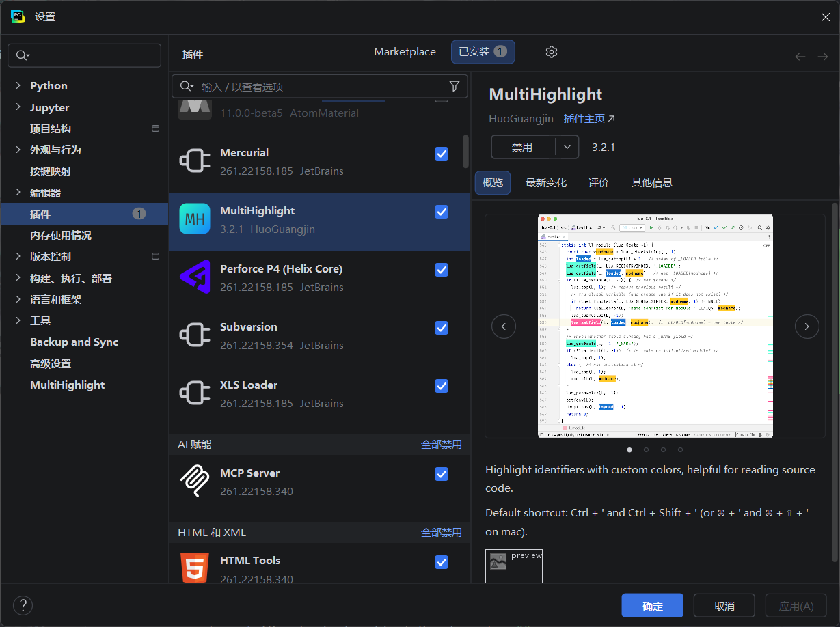Switch to the 已安装 tab
The image size is (840, 627).
tap(483, 52)
